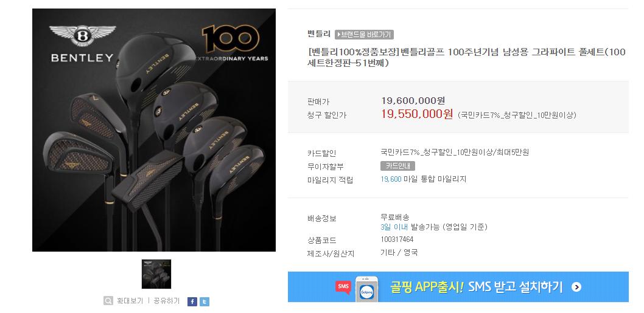
Task: Click the red SMS bubble icon in banner
Action: 343,286
